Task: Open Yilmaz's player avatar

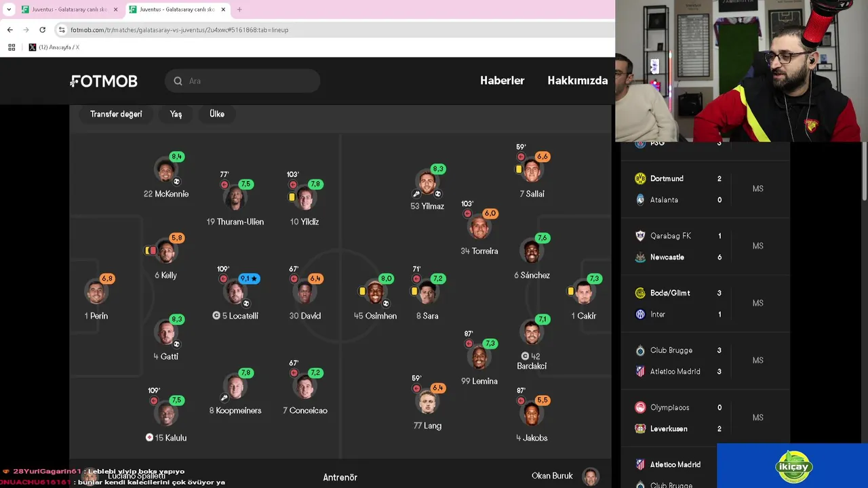Action: [427, 183]
